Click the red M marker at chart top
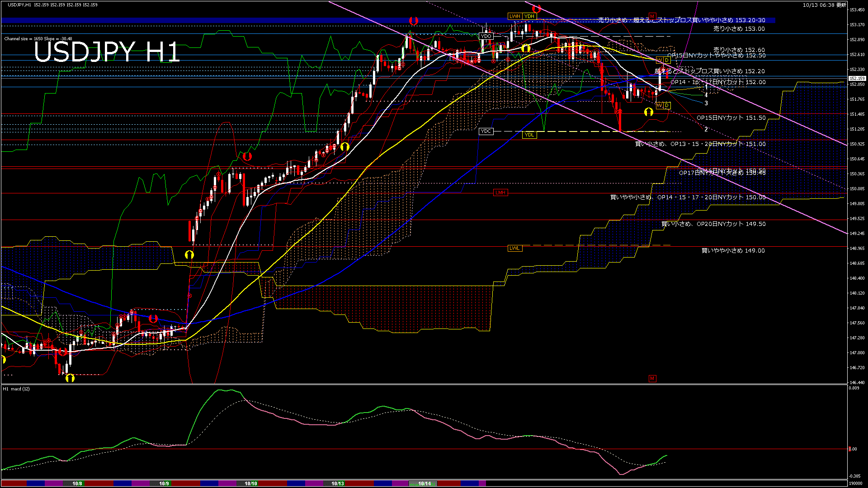868x488 pixels. coord(652,16)
